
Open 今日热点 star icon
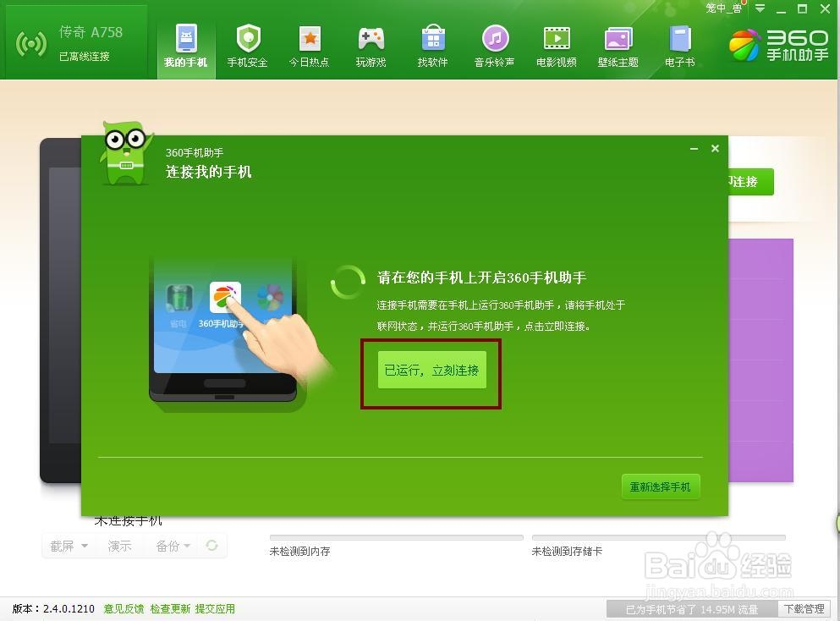point(310,39)
